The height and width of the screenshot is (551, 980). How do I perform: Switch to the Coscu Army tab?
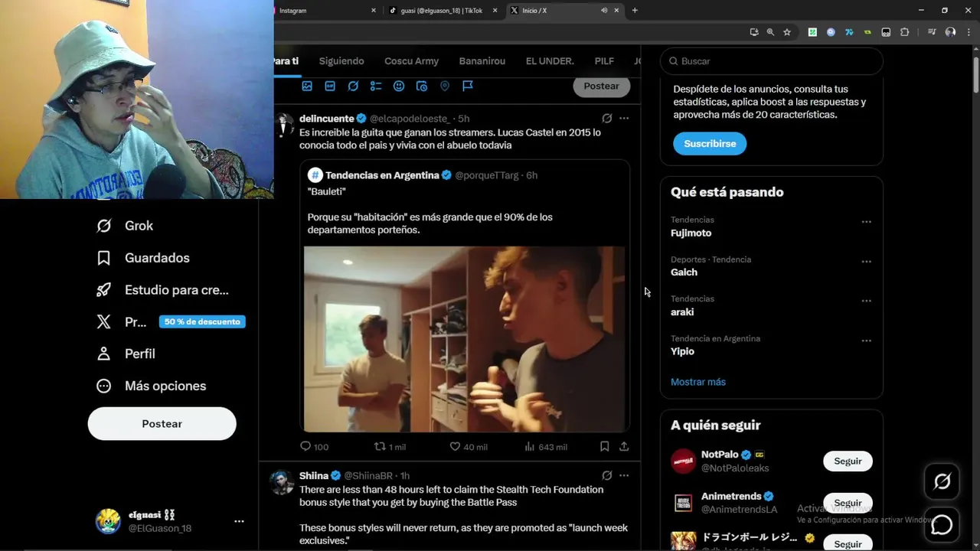coord(411,61)
